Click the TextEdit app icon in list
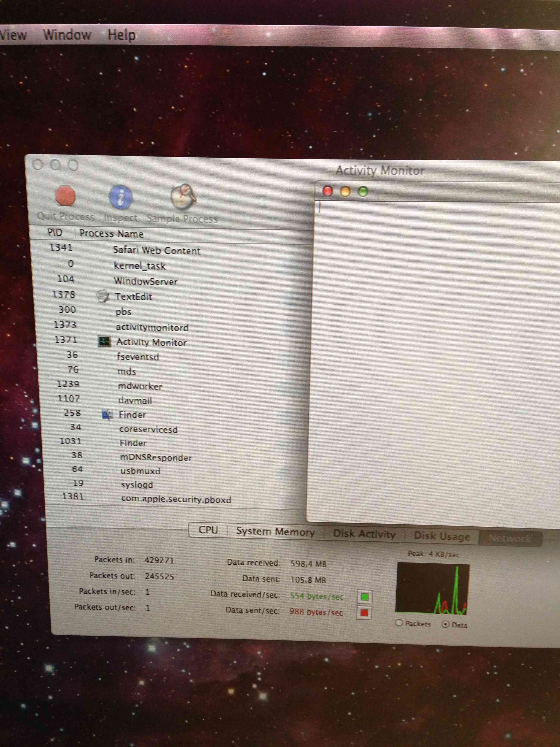This screenshot has height=747, width=560. 103,296
